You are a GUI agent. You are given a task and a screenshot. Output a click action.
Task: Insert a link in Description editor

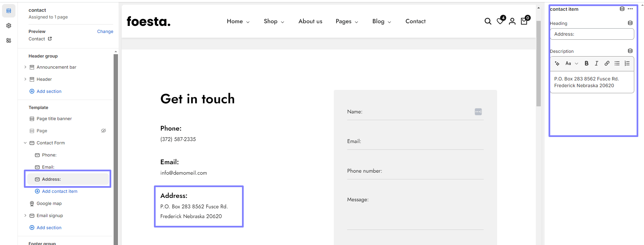[607, 63]
